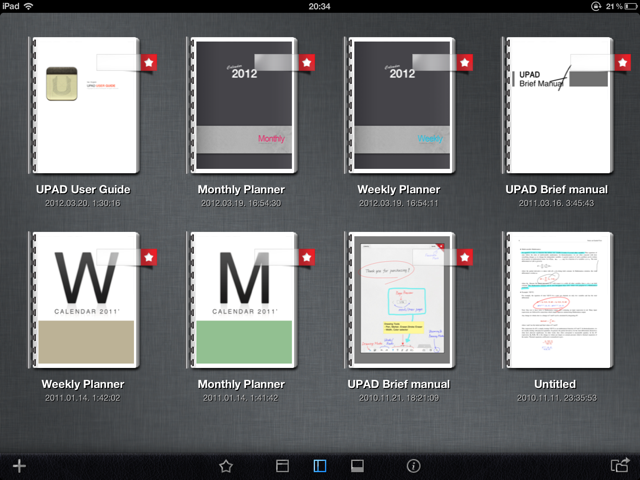640x480 pixels.
Task: Tap the Wi-Fi status icon
Action: [x=29, y=6]
